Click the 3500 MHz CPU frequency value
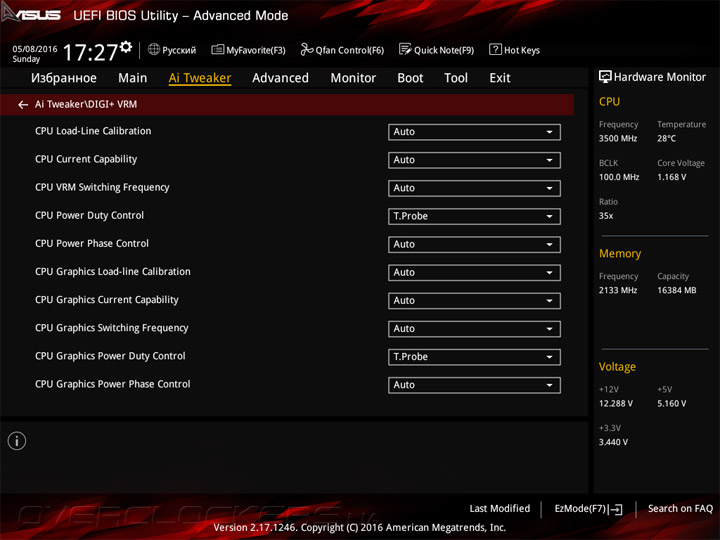Image resolution: width=720 pixels, height=540 pixels. (x=618, y=138)
